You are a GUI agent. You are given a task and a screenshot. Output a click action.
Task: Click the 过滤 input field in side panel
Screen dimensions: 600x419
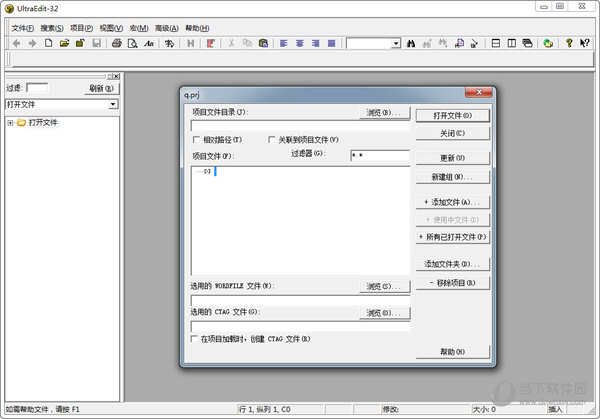pyautogui.click(x=37, y=88)
